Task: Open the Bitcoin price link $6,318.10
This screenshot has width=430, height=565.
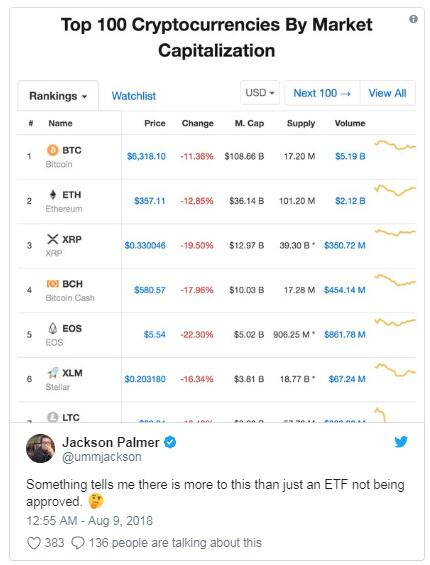Action: pyautogui.click(x=146, y=156)
